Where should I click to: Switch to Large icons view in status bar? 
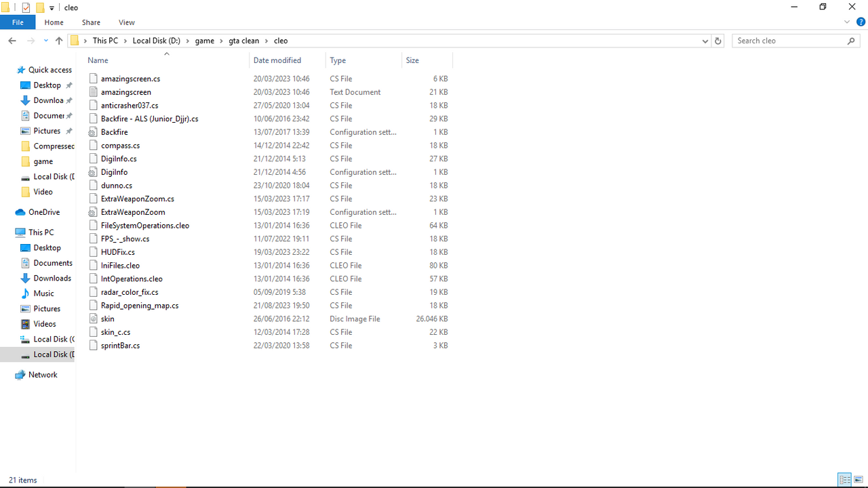coord(859,480)
